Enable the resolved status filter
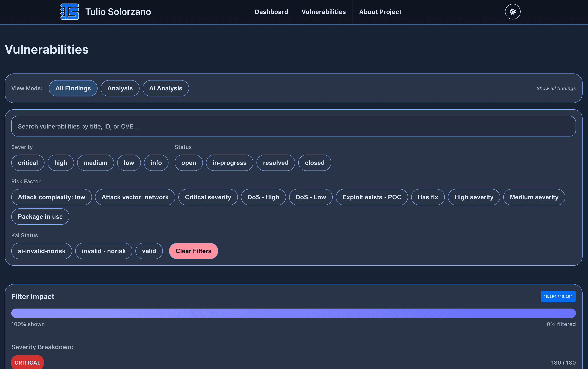The image size is (588, 369). point(276,163)
